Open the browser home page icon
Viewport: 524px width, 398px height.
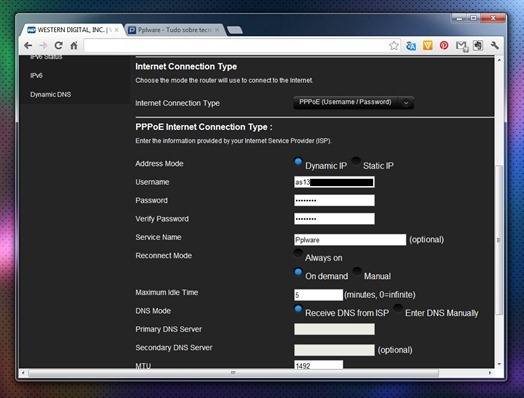click(x=74, y=45)
